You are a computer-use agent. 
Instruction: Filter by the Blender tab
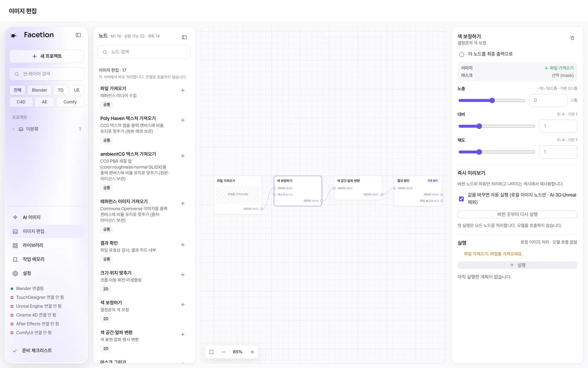[39, 90]
